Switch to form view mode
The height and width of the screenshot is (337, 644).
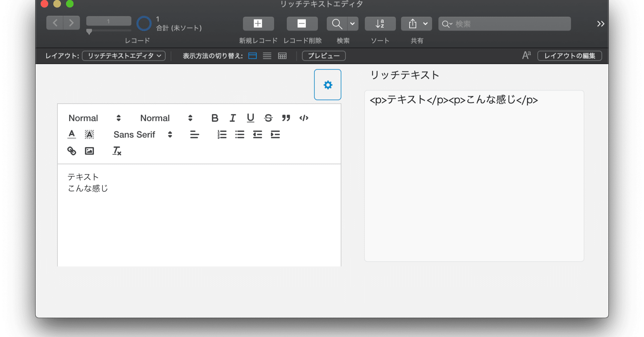point(252,56)
